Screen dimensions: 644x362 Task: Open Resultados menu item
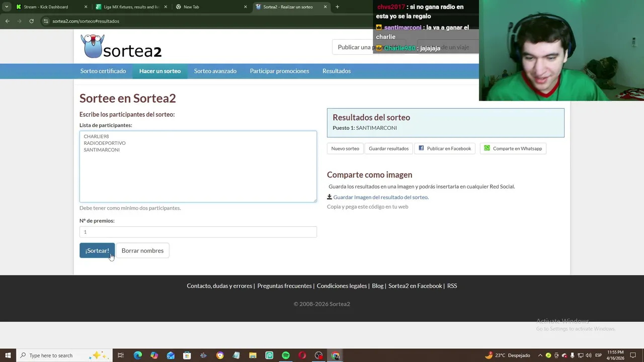tap(337, 71)
